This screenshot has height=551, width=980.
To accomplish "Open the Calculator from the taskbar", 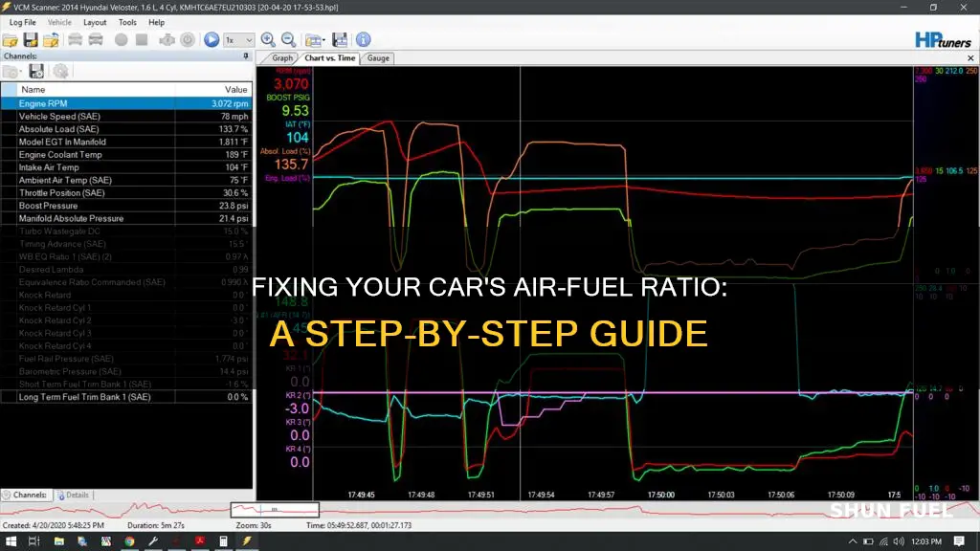I will click(x=223, y=541).
